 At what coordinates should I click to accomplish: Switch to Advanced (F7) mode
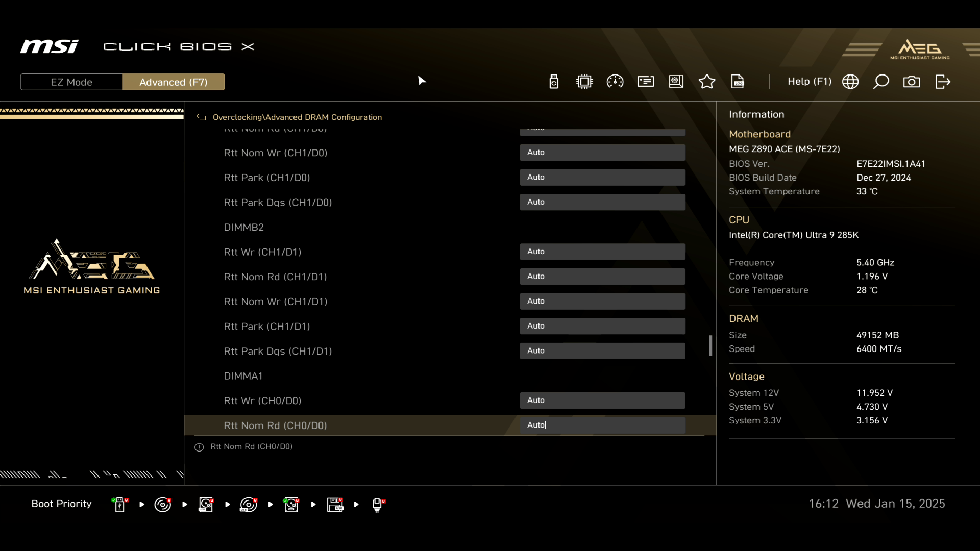[x=174, y=82]
